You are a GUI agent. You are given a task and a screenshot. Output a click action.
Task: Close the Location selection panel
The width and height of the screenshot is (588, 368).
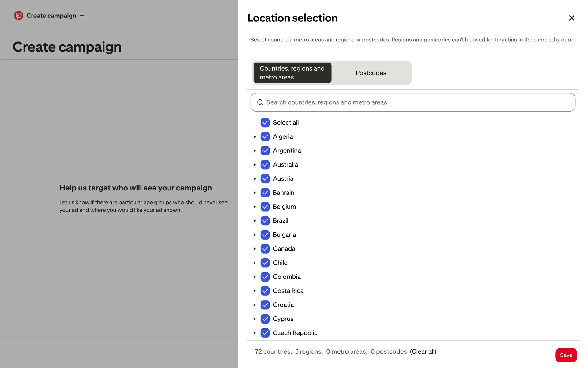571,18
